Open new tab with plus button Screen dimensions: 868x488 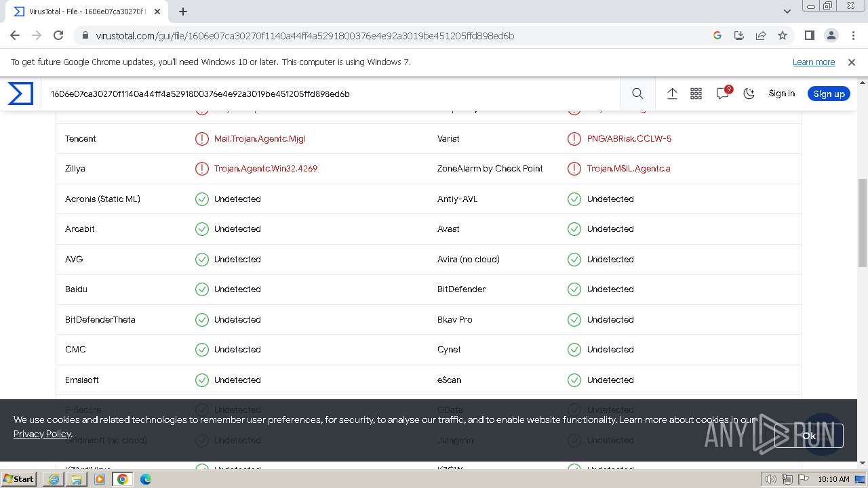[183, 11]
